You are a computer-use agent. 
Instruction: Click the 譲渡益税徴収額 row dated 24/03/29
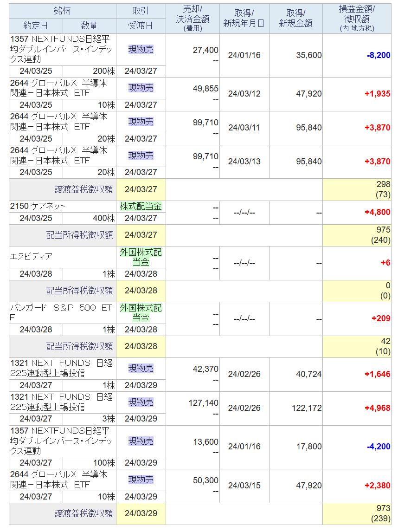coord(200,514)
